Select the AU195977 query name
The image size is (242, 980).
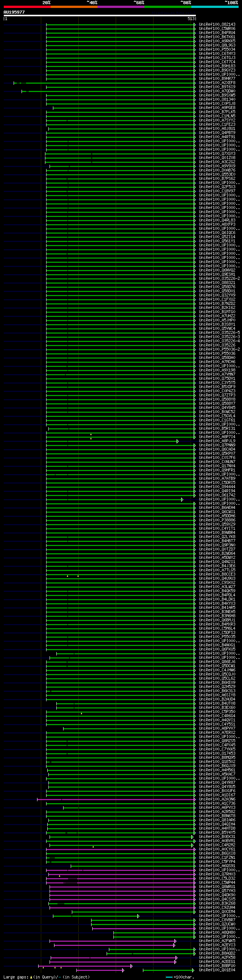pyautogui.click(x=14, y=12)
